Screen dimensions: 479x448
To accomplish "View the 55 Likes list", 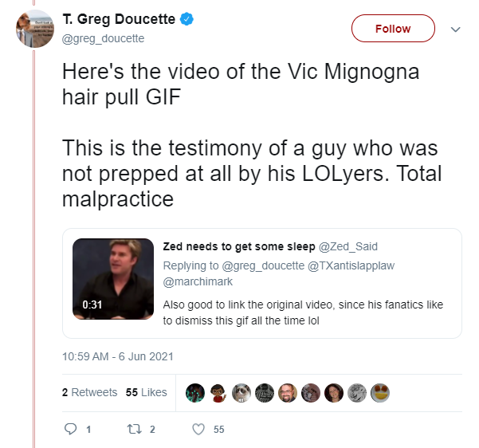I will click(147, 392).
